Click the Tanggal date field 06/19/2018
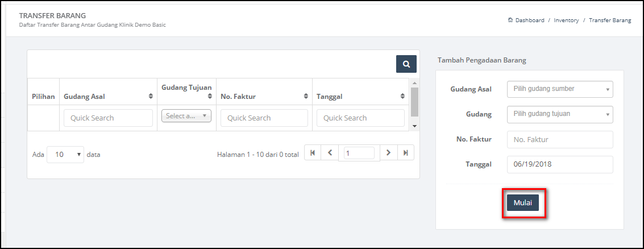Viewport: 644px width, 249px height. (560, 164)
